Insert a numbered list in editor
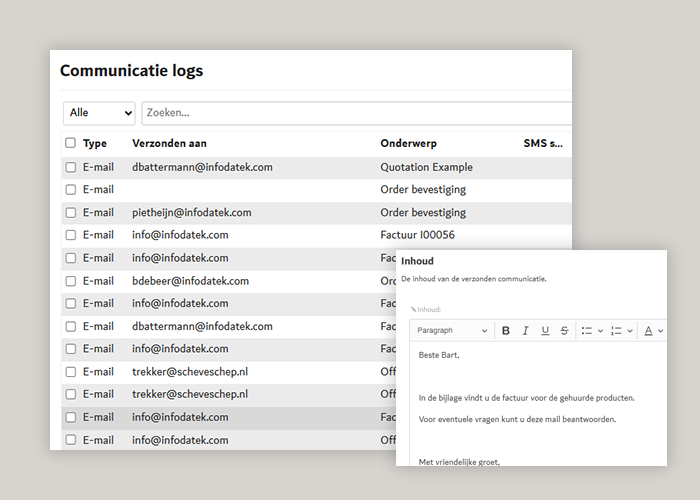 pyautogui.click(x=616, y=331)
